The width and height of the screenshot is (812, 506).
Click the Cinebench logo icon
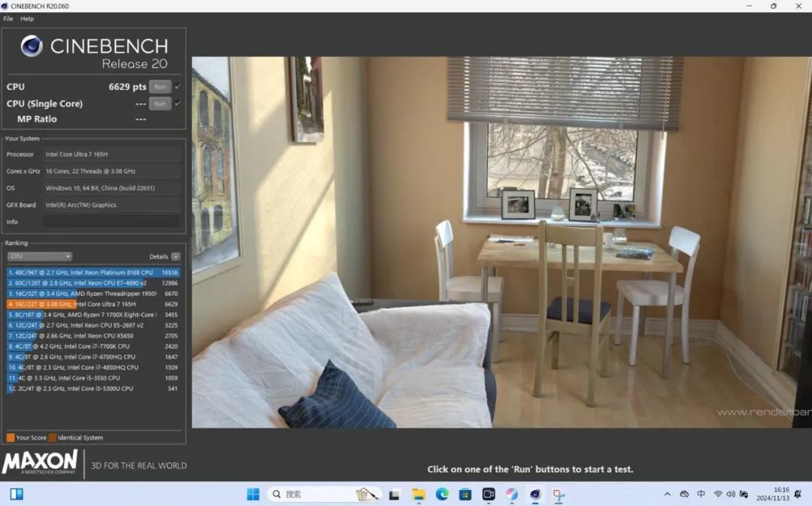pos(32,46)
